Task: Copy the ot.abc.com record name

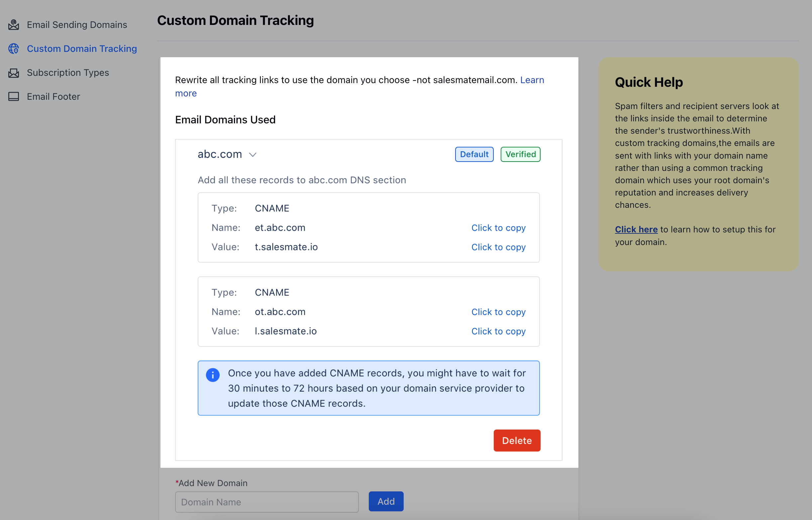Action: tap(498, 312)
